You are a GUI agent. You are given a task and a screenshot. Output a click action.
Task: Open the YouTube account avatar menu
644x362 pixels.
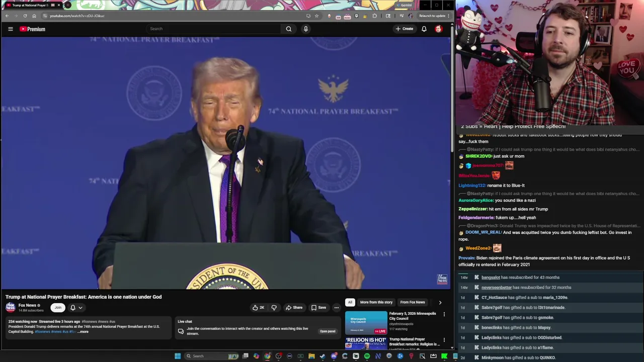pos(439,29)
